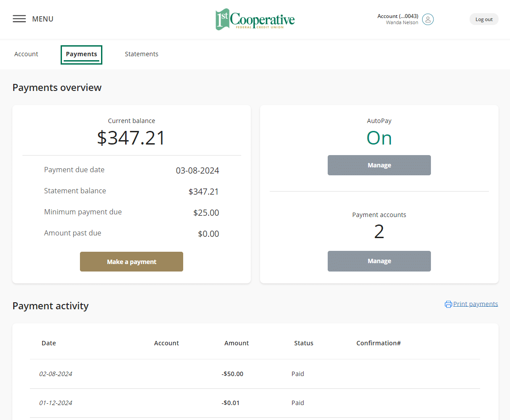Click the Date column header

tap(49, 343)
